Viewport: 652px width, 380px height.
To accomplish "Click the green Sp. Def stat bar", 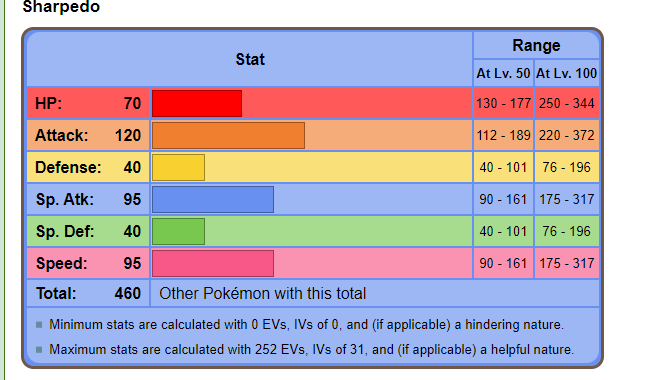I will [178, 231].
